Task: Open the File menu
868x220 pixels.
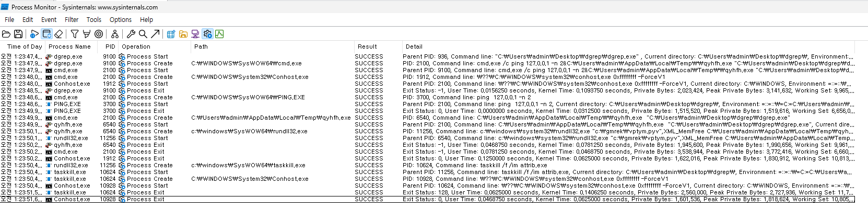Action: [9, 19]
